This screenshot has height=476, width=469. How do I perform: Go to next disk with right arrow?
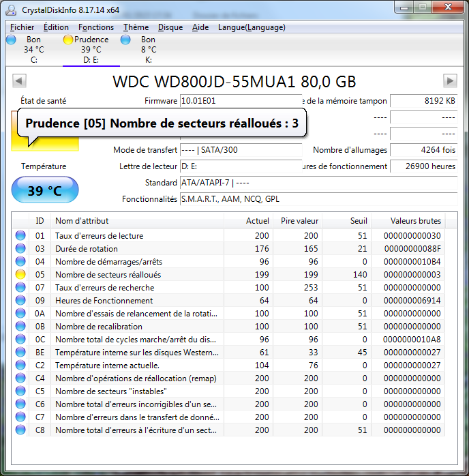(449, 81)
